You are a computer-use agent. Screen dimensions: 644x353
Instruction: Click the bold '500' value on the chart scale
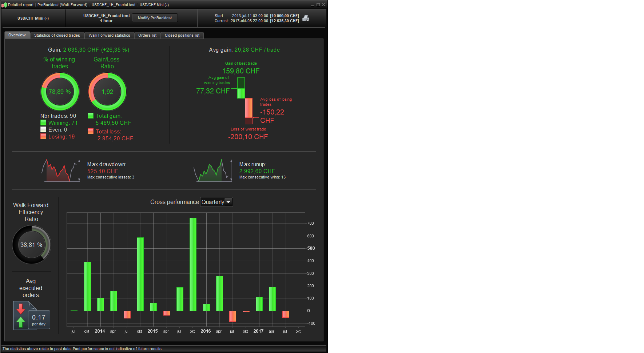coord(311,248)
